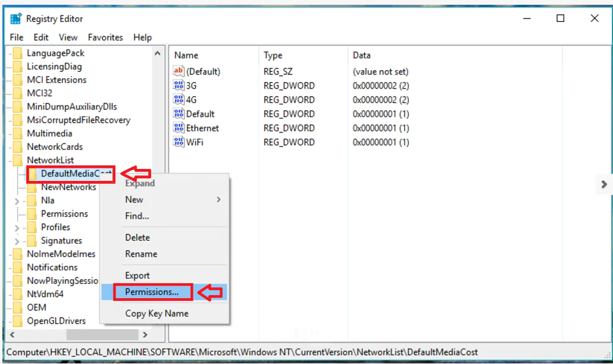This screenshot has width=613, height=364.
Task: Select Export in the context menu
Action: click(137, 275)
